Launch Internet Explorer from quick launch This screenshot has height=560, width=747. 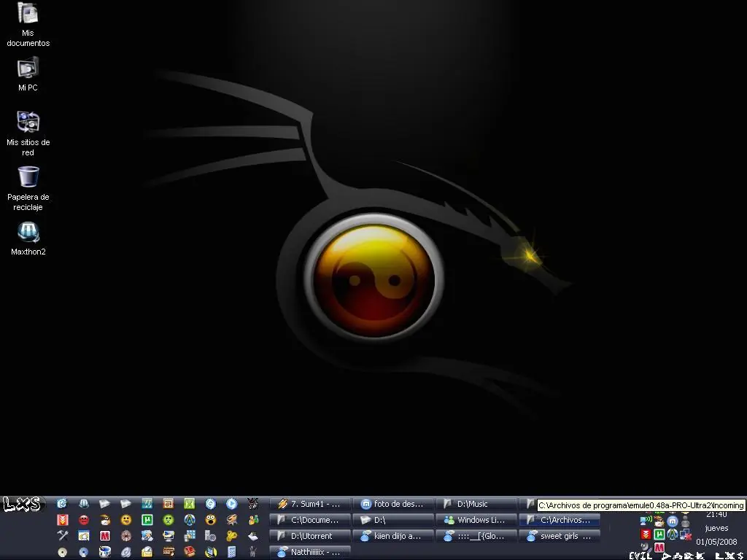click(61, 503)
